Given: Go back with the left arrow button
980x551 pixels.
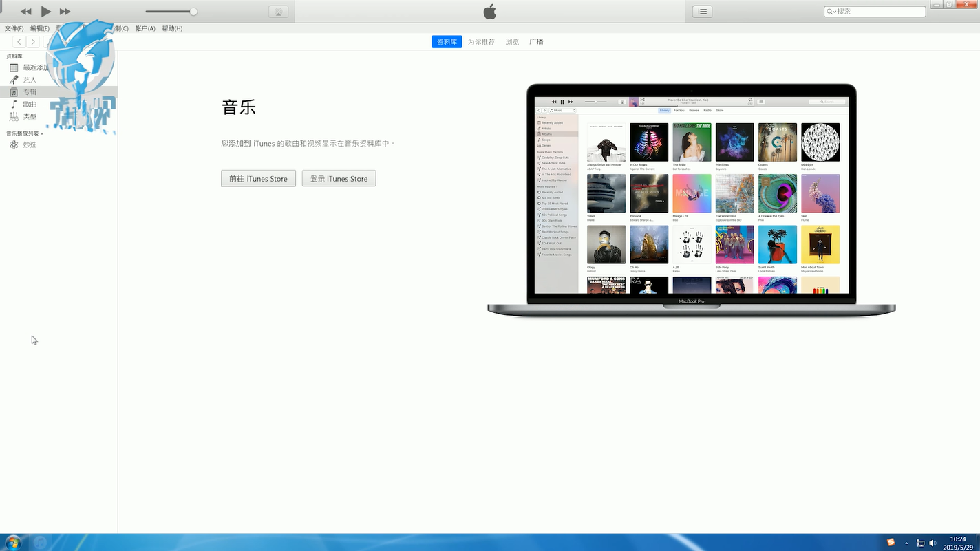Looking at the screenshot, I should (19, 42).
